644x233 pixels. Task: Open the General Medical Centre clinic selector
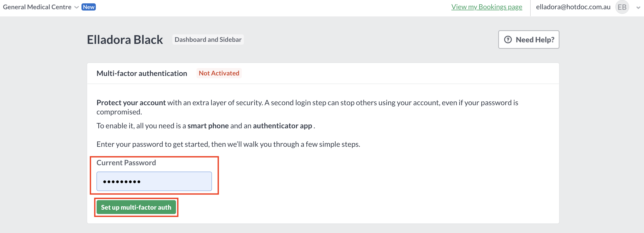[x=41, y=7]
